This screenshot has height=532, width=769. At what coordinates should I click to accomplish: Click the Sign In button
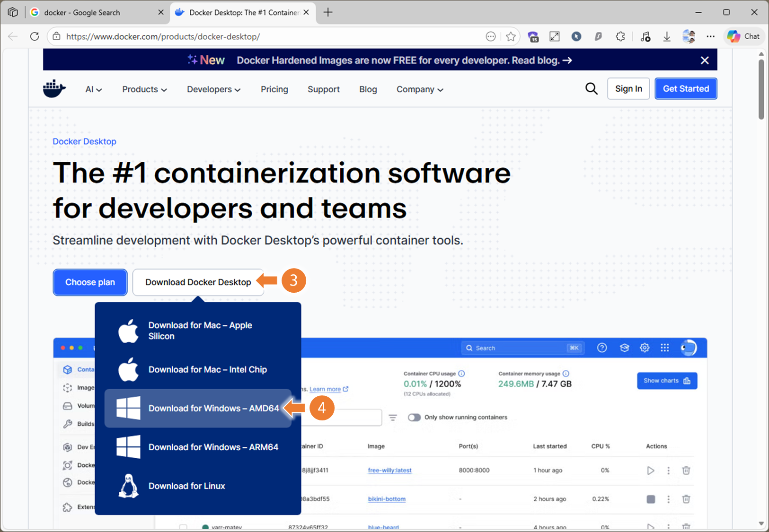click(x=628, y=88)
